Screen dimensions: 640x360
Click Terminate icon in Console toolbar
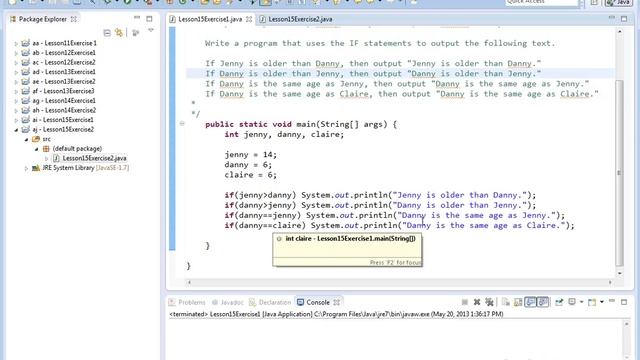(464, 302)
